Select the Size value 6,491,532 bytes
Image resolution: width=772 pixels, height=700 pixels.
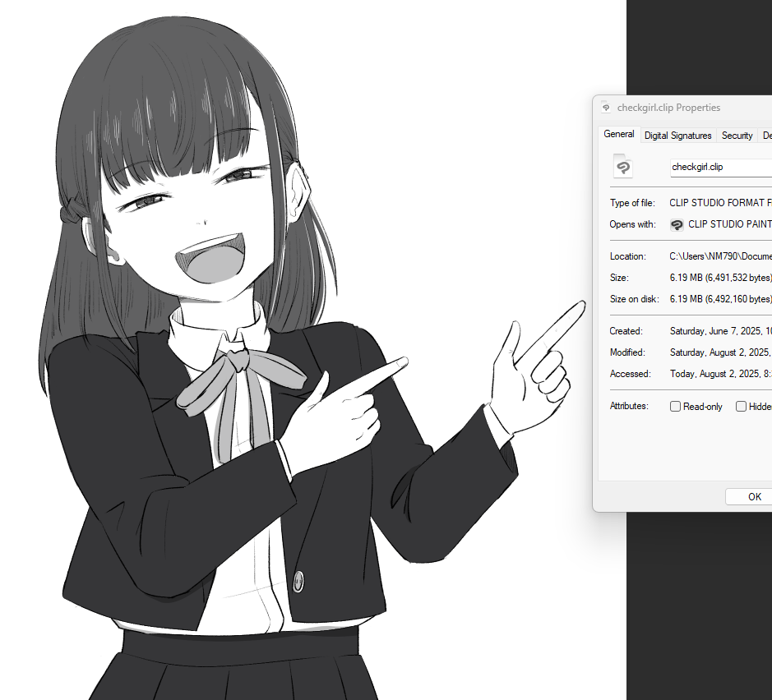(x=720, y=278)
